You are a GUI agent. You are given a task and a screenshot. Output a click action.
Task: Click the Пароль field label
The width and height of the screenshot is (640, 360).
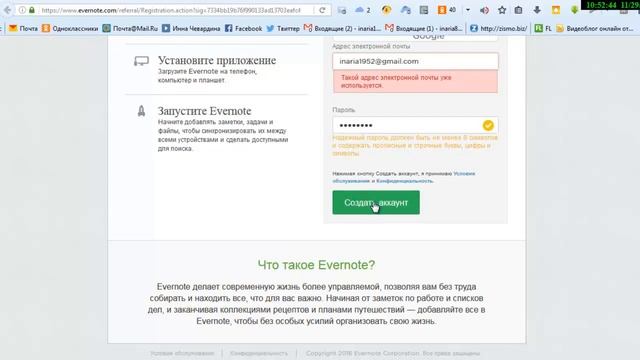click(x=344, y=110)
